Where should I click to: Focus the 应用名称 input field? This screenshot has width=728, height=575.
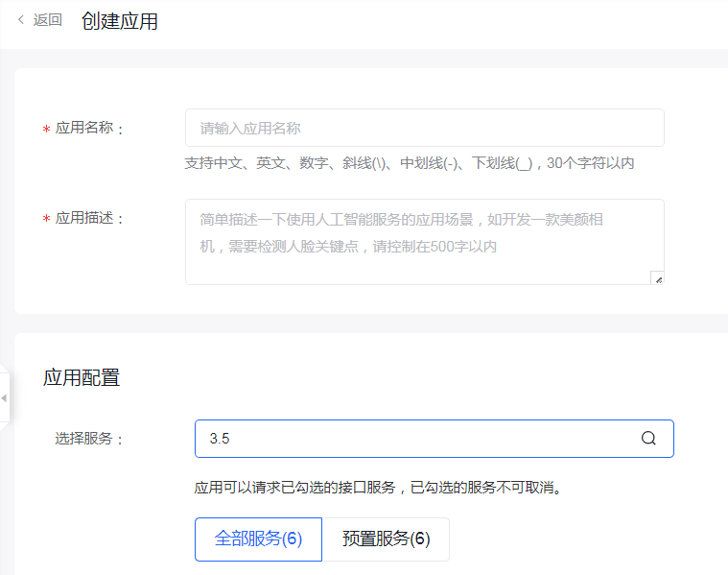tap(424, 128)
